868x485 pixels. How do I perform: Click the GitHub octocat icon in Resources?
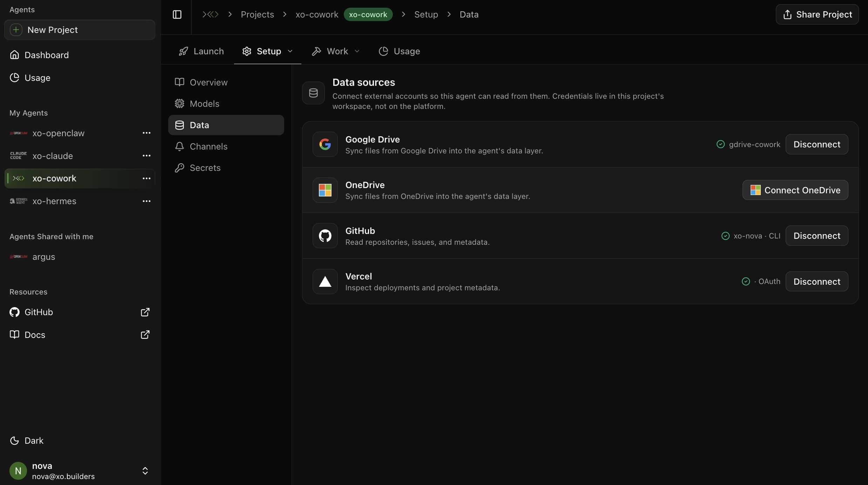[x=14, y=312]
